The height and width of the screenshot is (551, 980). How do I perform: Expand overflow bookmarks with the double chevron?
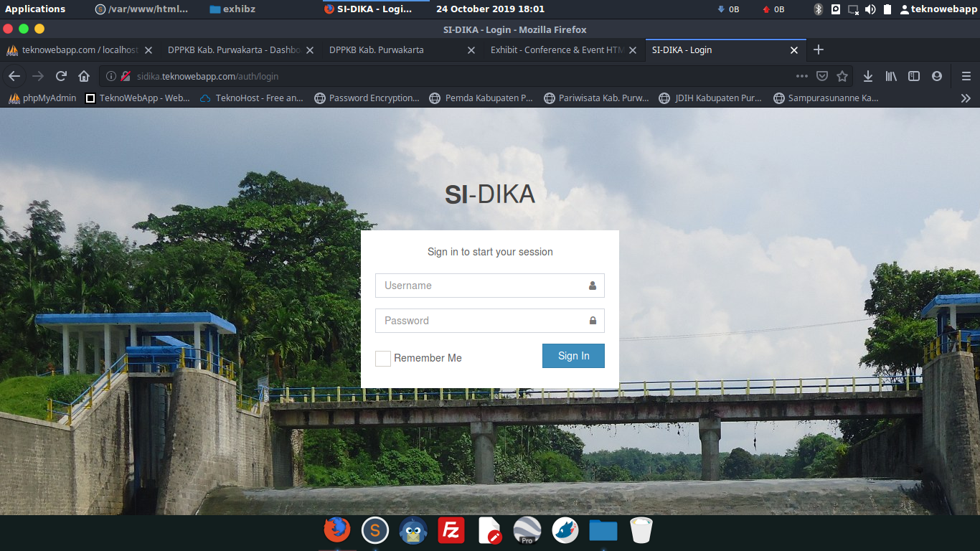pos(966,98)
